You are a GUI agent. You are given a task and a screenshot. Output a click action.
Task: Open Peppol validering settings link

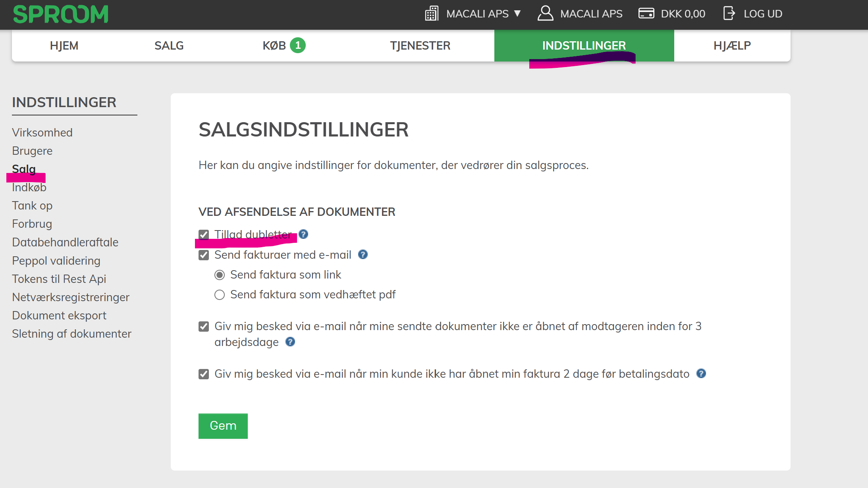tap(56, 261)
